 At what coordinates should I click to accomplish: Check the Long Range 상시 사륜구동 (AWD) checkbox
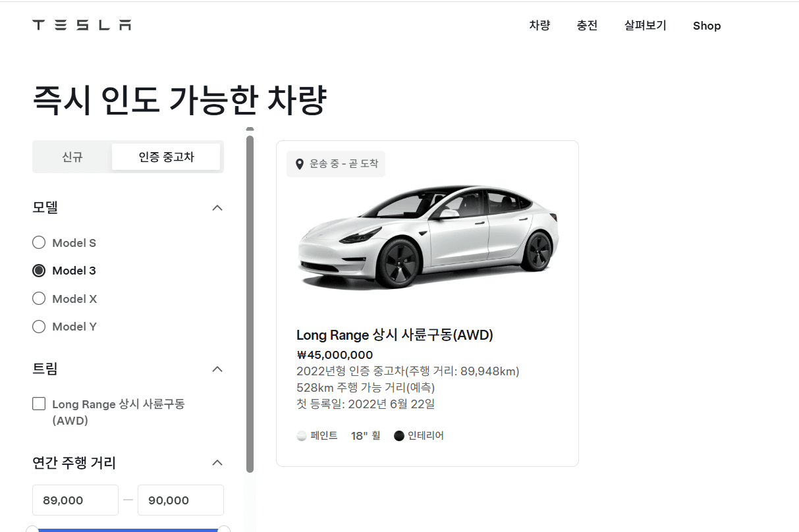[x=39, y=404]
